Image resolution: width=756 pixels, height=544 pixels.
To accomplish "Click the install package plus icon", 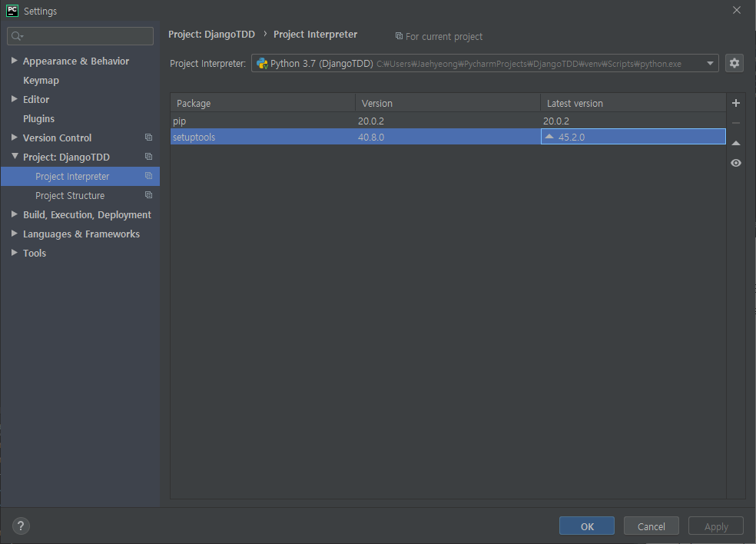I will coord(736,103).
